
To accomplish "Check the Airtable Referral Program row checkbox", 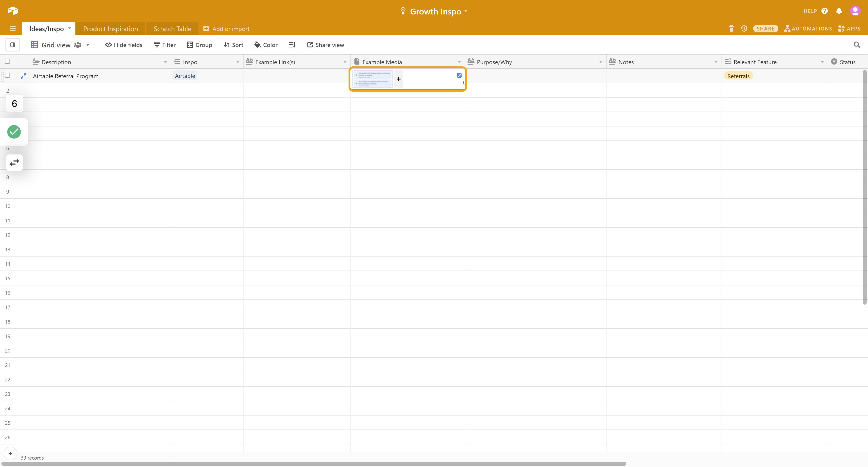I will click(7, 75).
